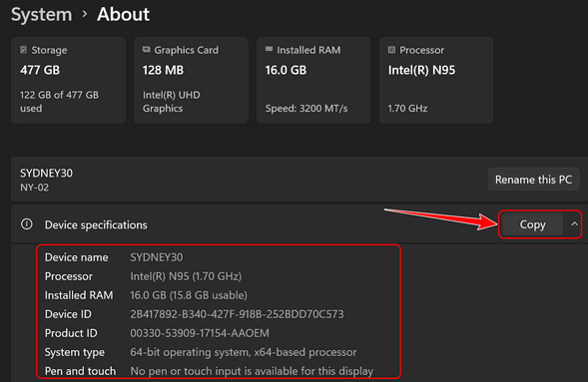Image resolution: width=588 pixels, height=382 pixels.
Task: Select the Device ID value 2B417892-B340-427F-918B-252BDD70C573
Action: (237, 314)
